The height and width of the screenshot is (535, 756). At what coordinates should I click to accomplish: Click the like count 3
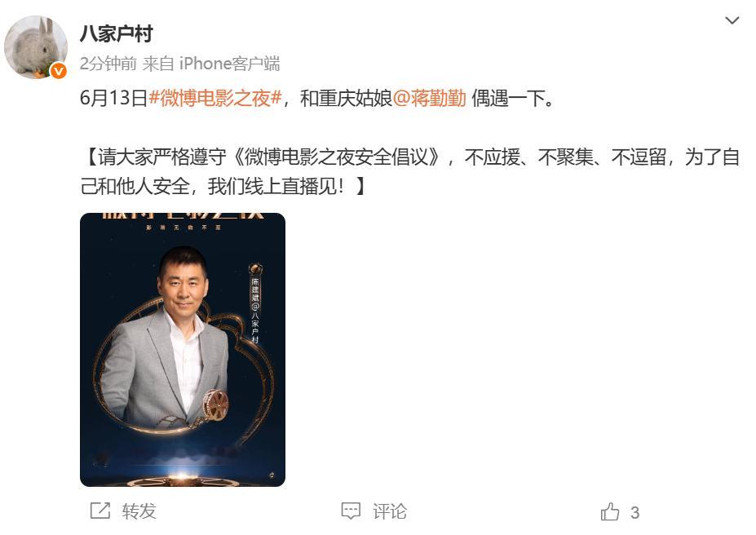pyautogui.click(x=634, y=512)
